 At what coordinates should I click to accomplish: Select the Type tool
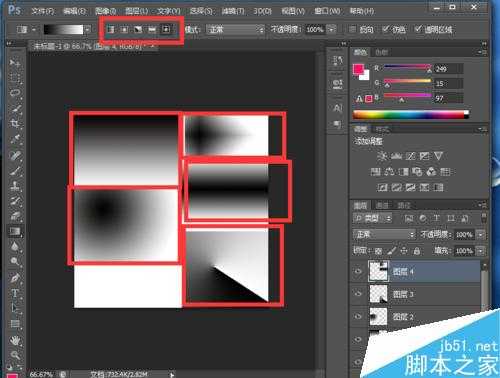pyautogui.click(x=15, y=293)
